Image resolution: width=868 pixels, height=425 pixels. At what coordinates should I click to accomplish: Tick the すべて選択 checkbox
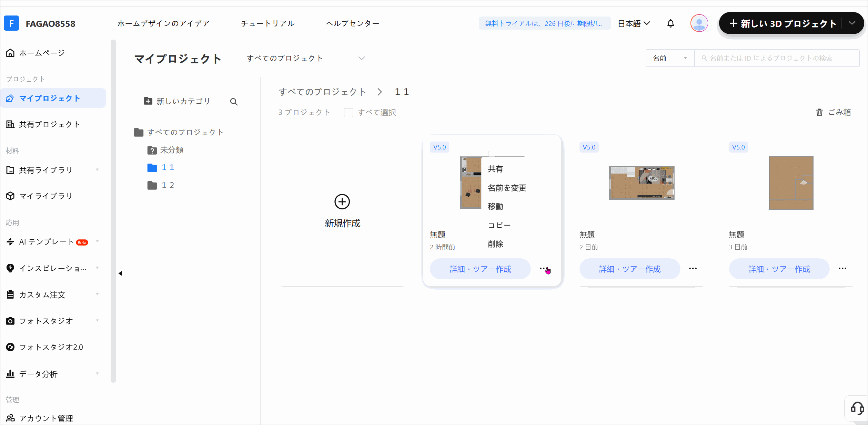coord(349,113)
